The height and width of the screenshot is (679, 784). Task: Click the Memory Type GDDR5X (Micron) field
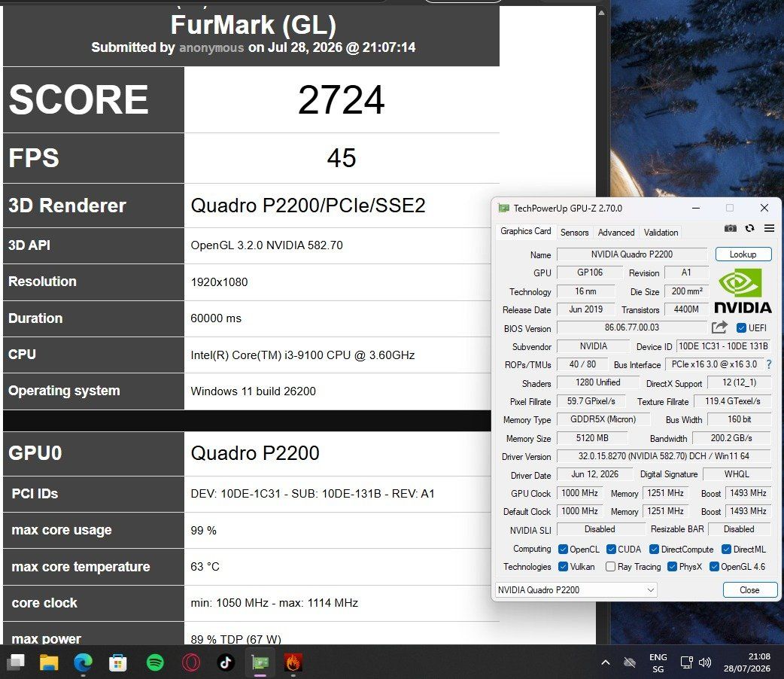(603, 419)
